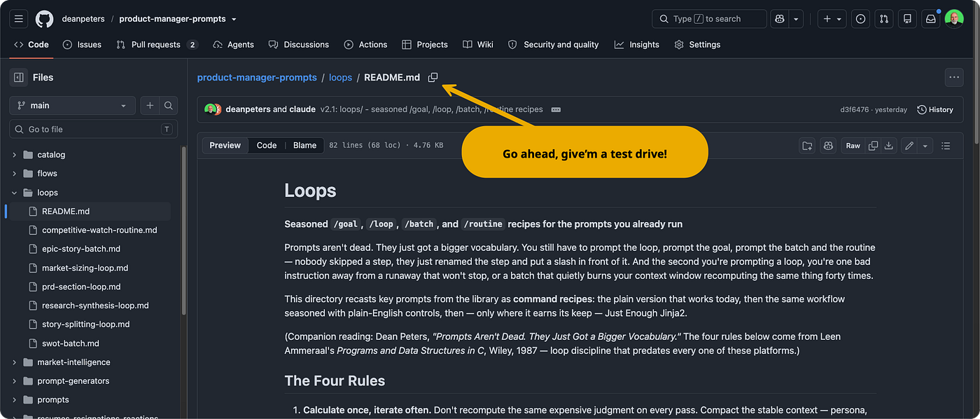Go to the Discussions tab

click(299, 45)
